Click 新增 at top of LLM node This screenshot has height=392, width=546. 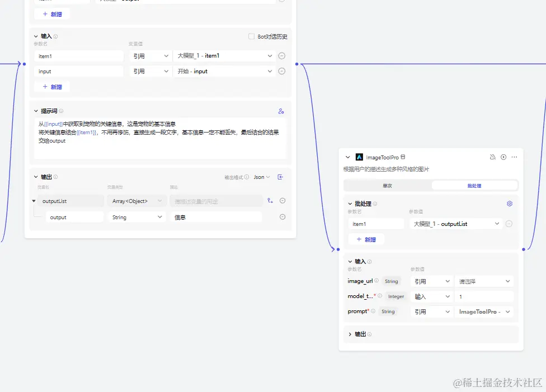[x=52, y=14]
